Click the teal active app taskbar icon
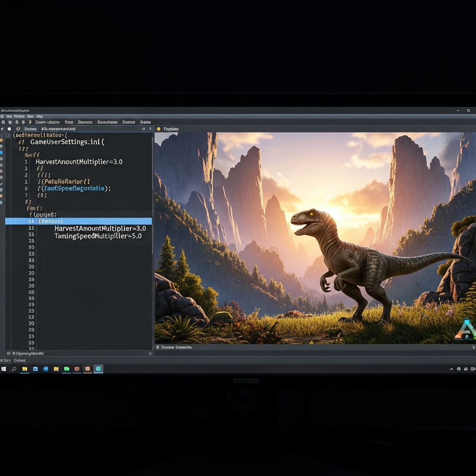The image size is (476, 476). tap(98, 369)
